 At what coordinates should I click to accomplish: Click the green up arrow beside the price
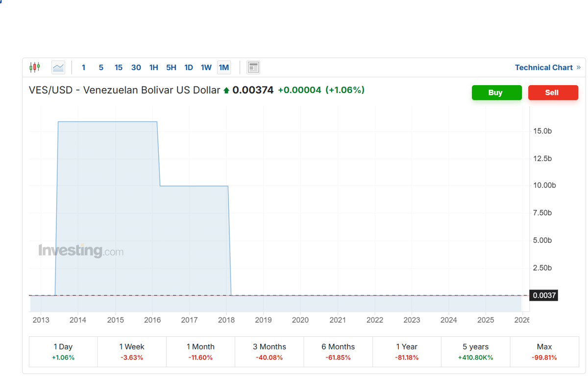226,90
